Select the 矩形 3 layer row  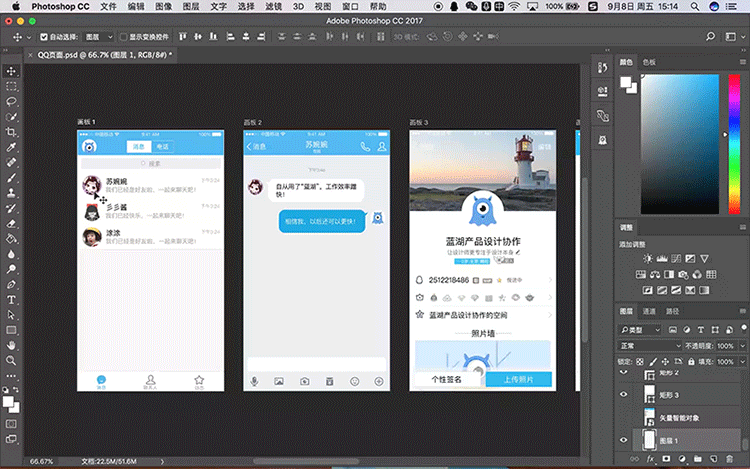coord(686,395)
